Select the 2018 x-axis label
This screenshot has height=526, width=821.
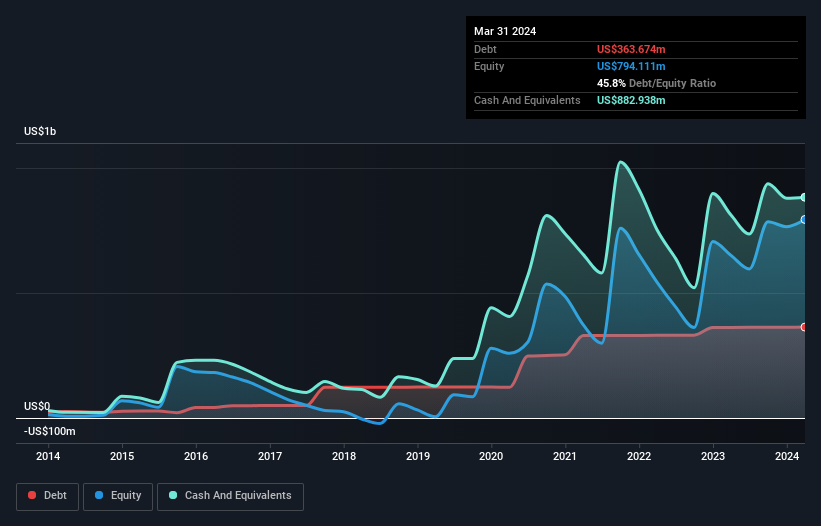(344, 456)
